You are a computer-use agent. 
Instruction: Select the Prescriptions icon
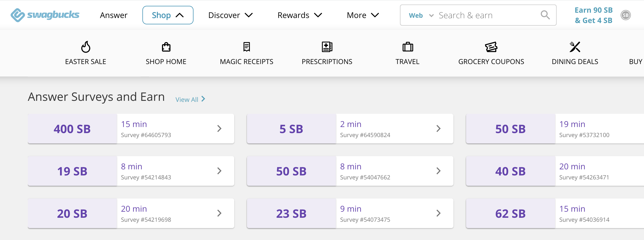click(x=327, y=47)
